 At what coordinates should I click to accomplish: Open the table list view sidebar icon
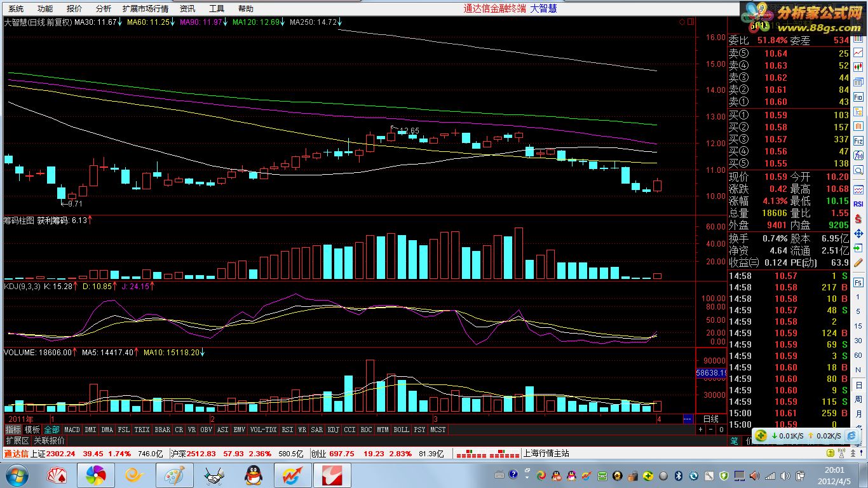click(858, 38)
